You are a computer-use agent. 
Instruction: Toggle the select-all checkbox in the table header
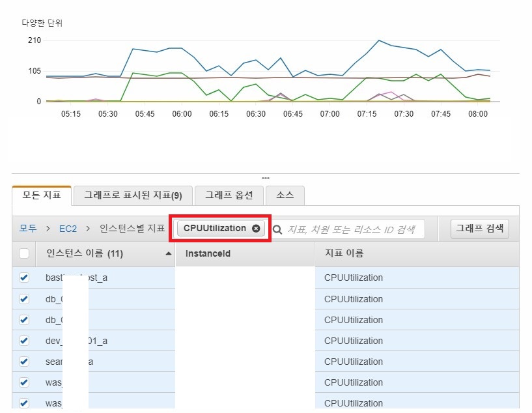pyautogui.click(x=24, y=253)
